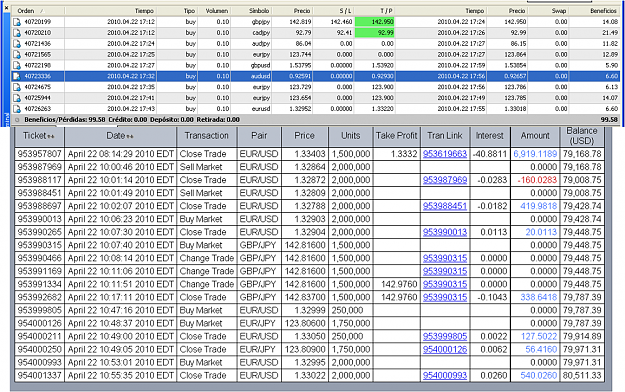Click the total profit 99.58 at right
Viewport: 625px width, 392px height.
(609, 119)
